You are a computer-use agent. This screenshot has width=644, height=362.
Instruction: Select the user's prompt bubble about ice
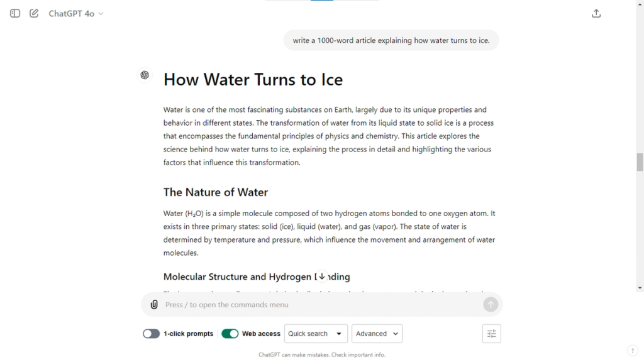pyautogui.click(x=391, y=40)
